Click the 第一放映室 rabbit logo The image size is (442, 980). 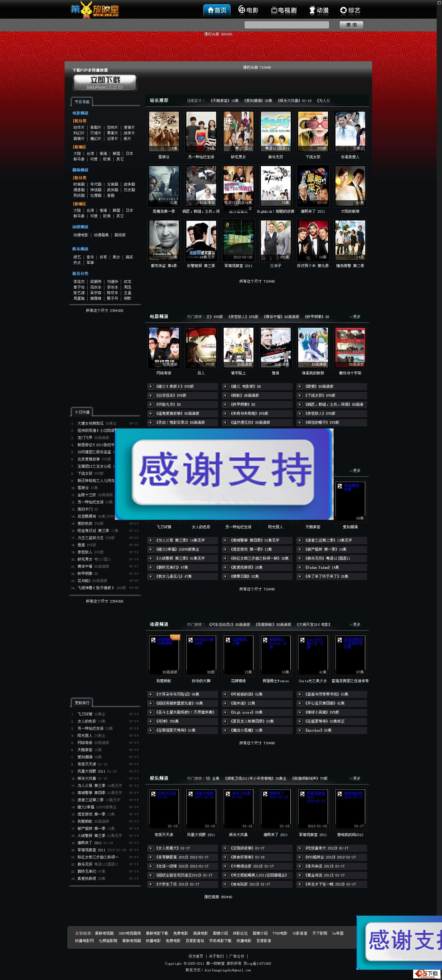[95, 9]
